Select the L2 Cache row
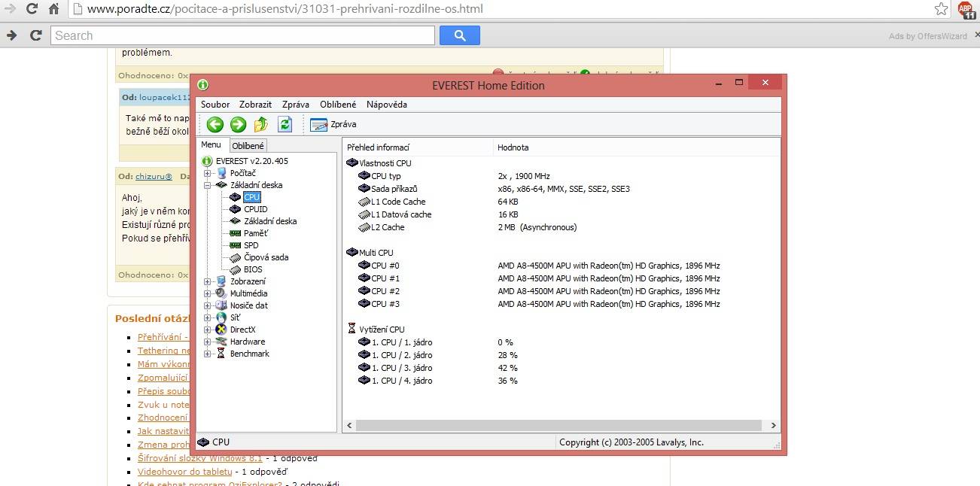Viewport: 980px width, 486px height. click(562, 227)
